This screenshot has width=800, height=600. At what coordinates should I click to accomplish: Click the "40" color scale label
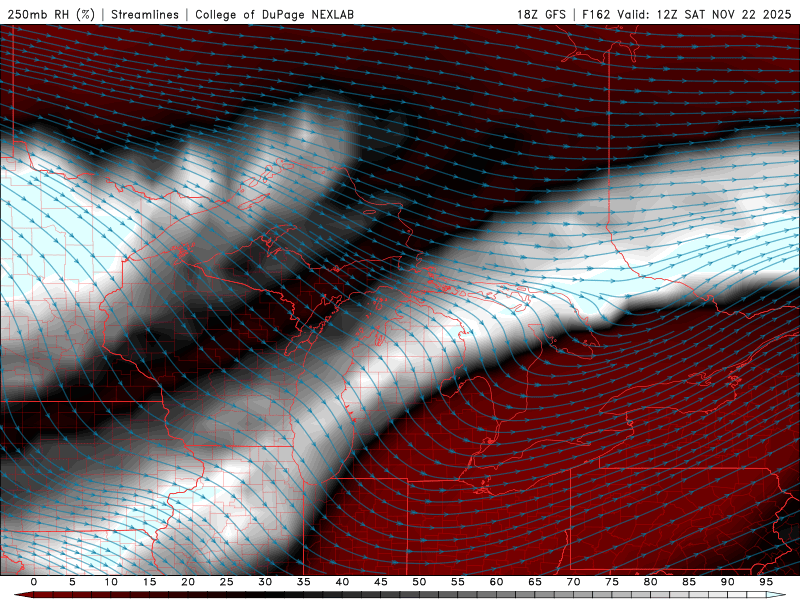point(342,582)
